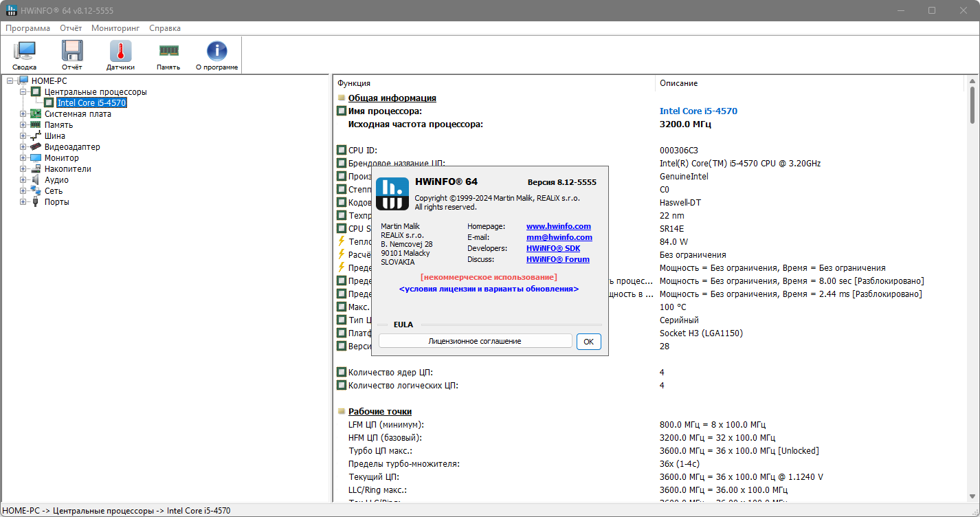Click the Память memory toolbar icon

click(x=168, y=50)
